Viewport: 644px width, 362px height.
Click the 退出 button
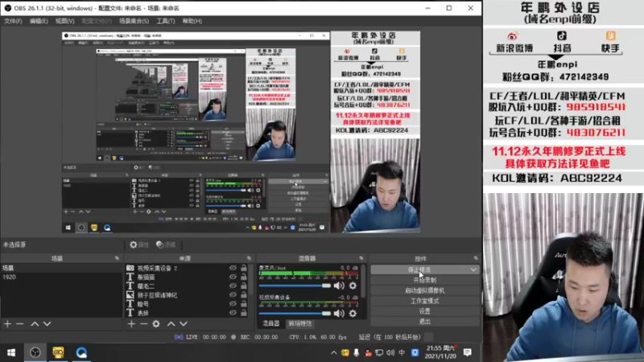[425, 321]
